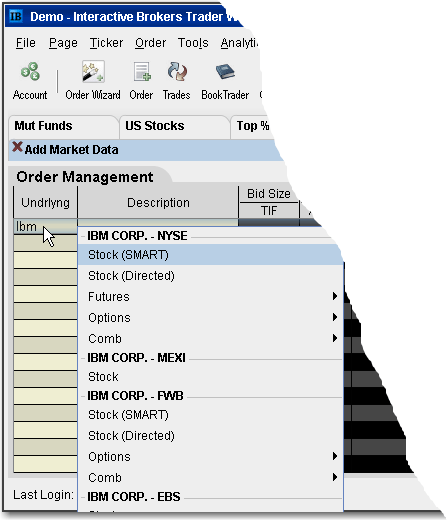Open the BookTrader tool
447x520 pixels.
[225, 80]
